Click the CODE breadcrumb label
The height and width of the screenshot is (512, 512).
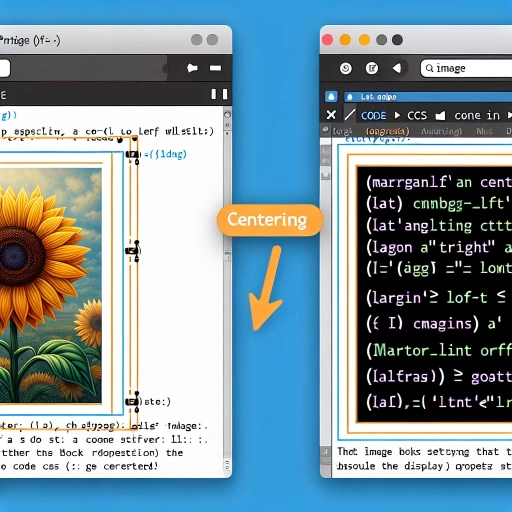pyautogui.click(x=373, y=116)
